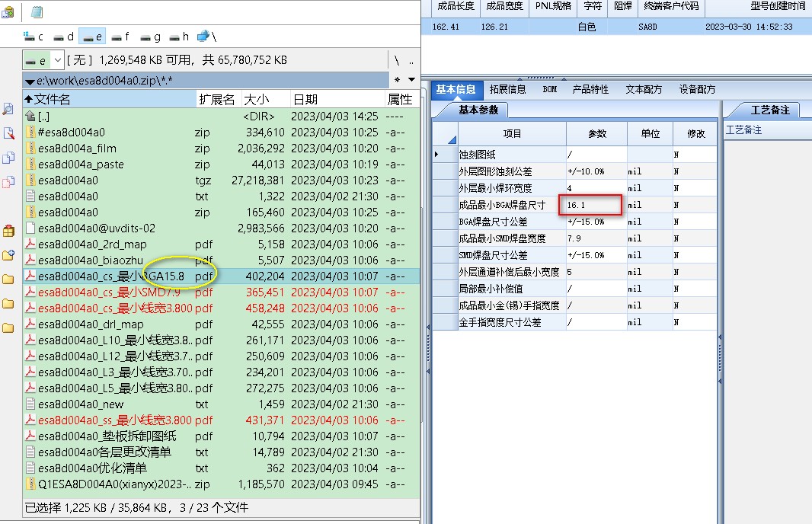The height and width of the screenshot is (524, 812).
Task: Sort file list by 属性 column
Action: click(x=402, y=99)
